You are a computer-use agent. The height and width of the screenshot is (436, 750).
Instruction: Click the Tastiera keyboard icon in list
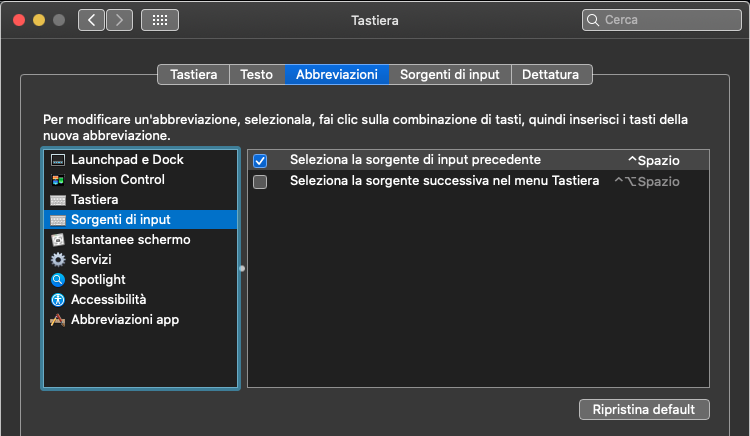click(58, 200)
